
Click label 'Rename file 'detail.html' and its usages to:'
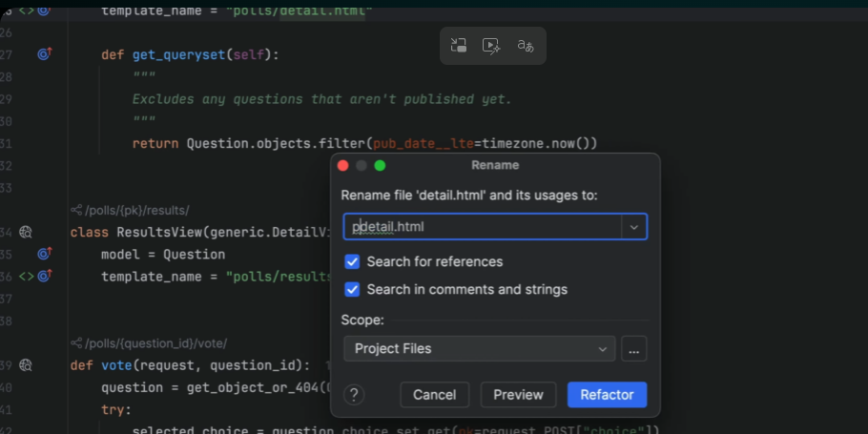click(469, 196)
